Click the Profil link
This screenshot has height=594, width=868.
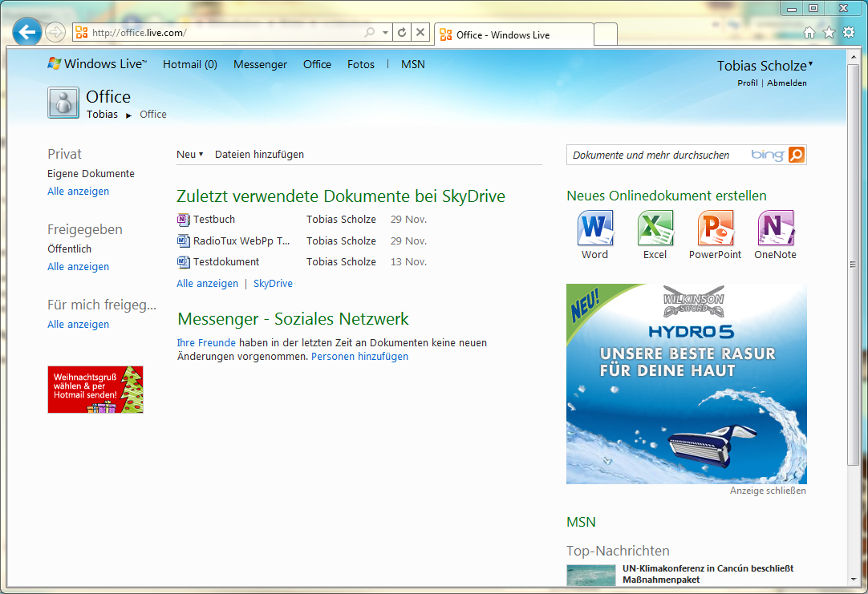click(x=748, y=83)
